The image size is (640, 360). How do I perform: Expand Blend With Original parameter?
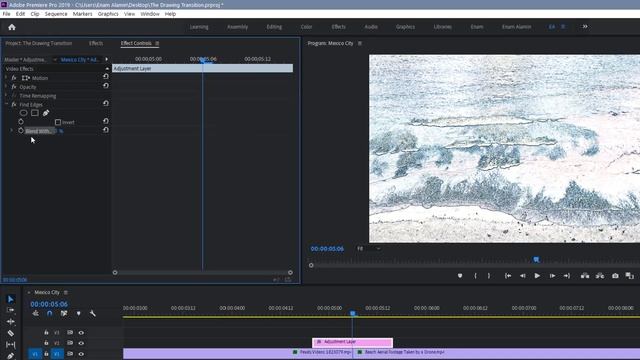tap(11, 131)
